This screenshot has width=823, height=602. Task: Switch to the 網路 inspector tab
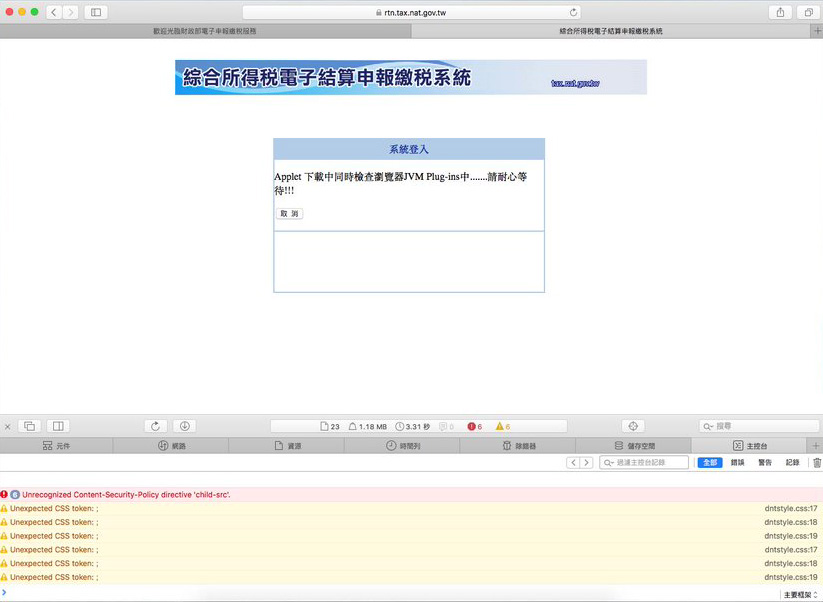tap(175, 445)
